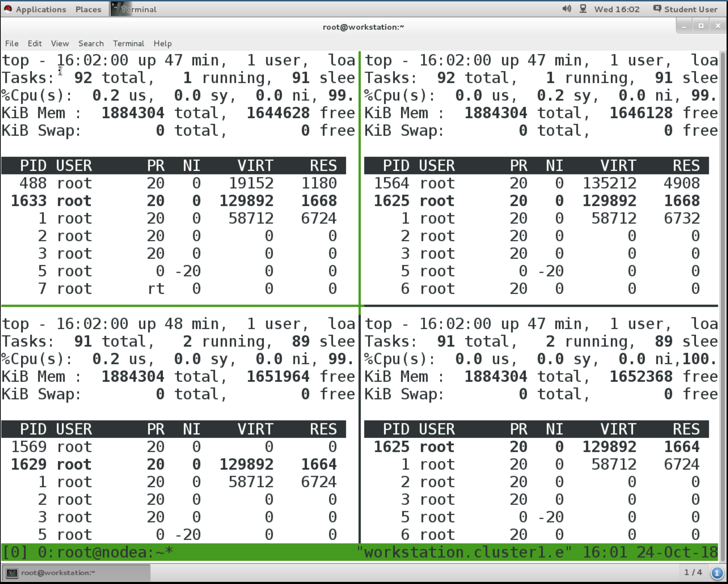Viewport: 728px width, 584px height.
Task: Expand the View menu
Action: coord(60,43)
